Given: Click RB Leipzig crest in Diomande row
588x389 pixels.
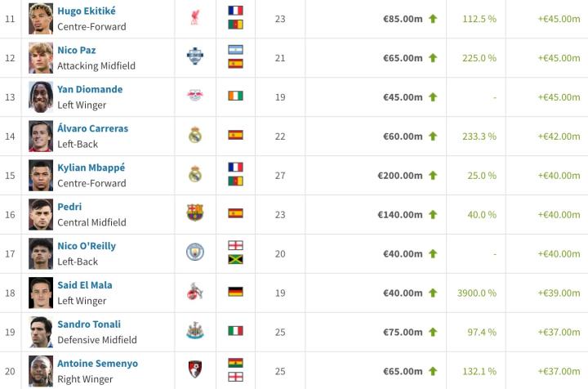Looking at the screenshot, I should click(x=194, y=96).
